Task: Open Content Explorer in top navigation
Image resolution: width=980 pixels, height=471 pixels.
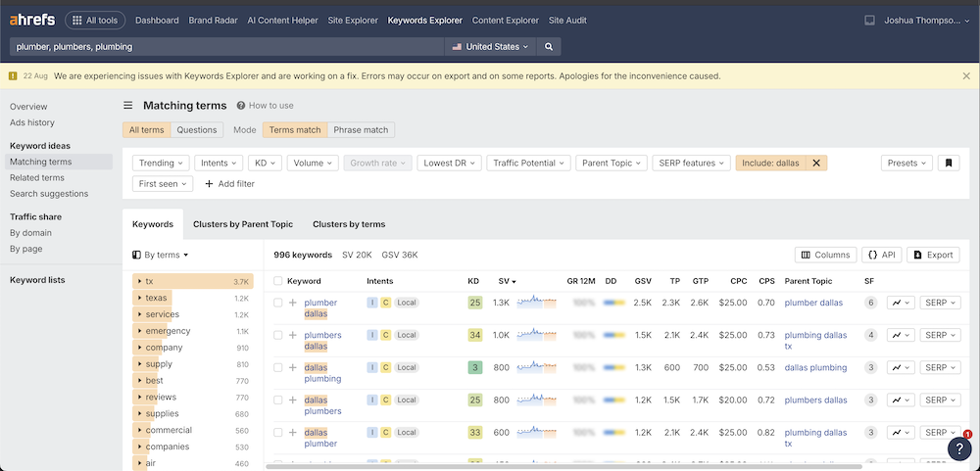Action: [505, 20]
